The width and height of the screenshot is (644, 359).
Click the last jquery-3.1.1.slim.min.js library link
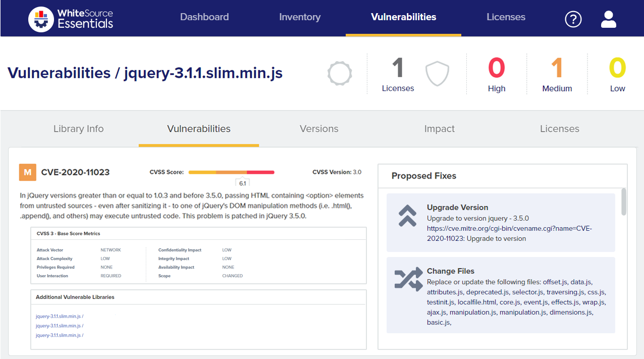tap(59, 335)
